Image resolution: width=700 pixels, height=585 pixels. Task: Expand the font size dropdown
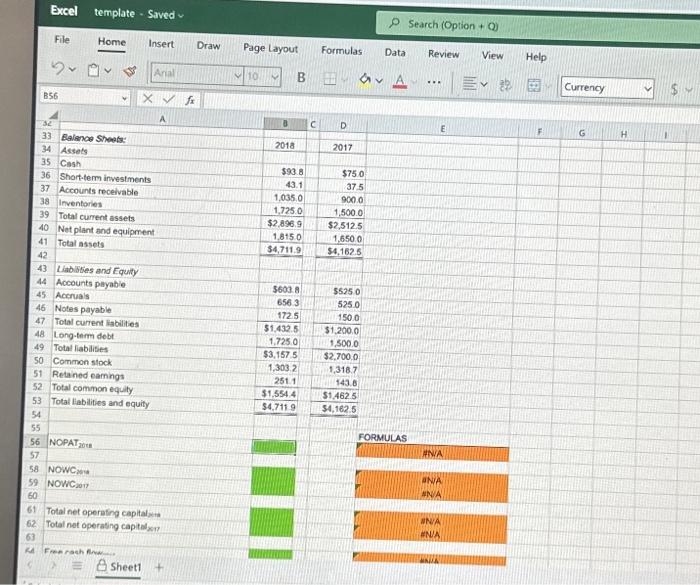pos(275,77)
